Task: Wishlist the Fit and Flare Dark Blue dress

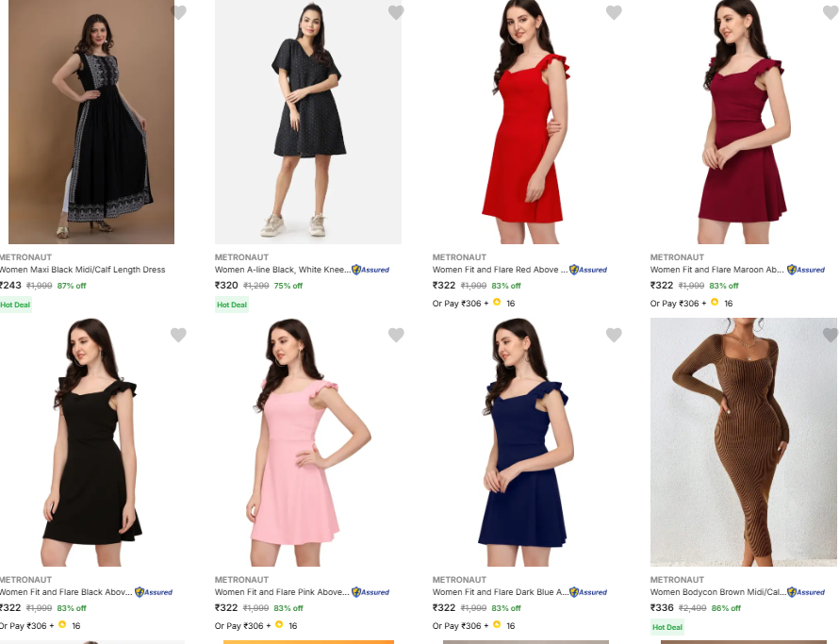Action: (x=614, y=335)
